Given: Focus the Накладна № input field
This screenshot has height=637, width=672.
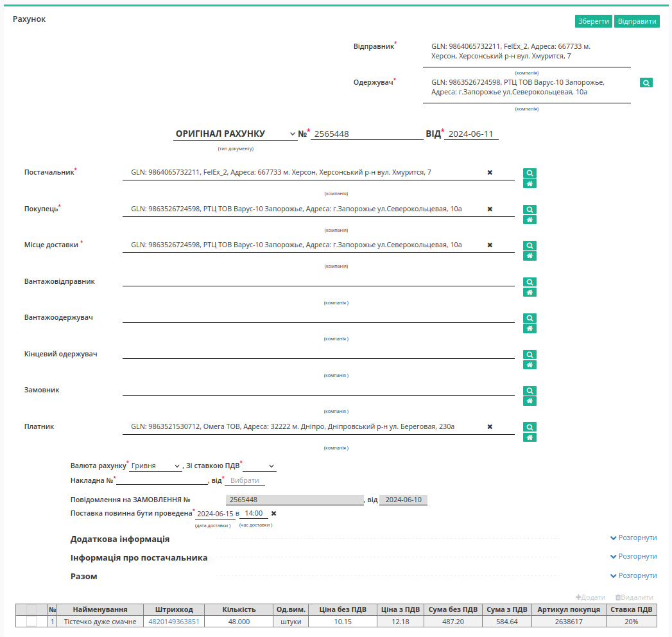Looking at the screenshot, I should pyautogui.click(x=162, y=480).
